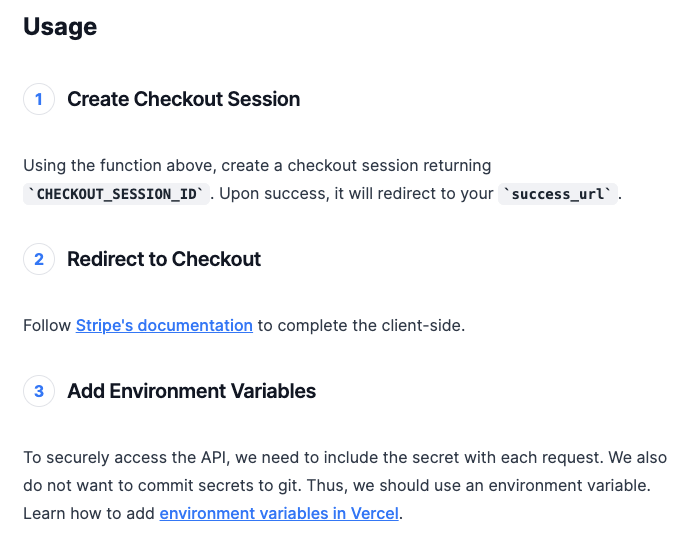Click the step 1 number circle
682x541 pixels.
coord(39,99)
